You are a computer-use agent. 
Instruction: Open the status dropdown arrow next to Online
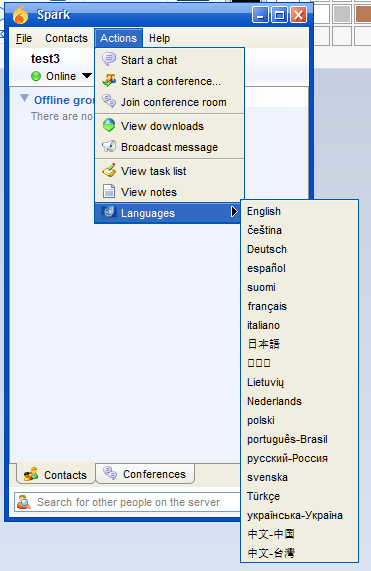pos(87,76)
